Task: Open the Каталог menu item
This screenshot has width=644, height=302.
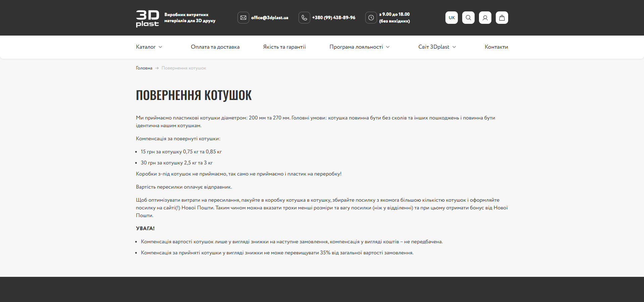Action: [x=146, y=47]
